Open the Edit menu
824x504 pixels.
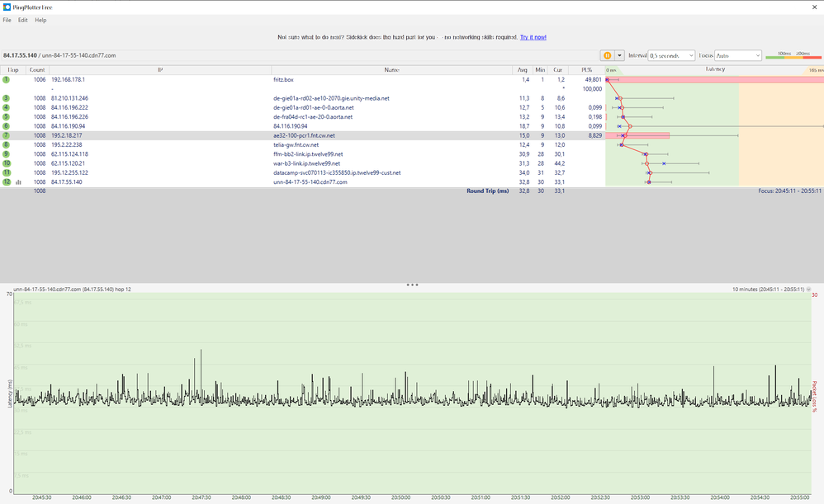(x=23, y=20)
